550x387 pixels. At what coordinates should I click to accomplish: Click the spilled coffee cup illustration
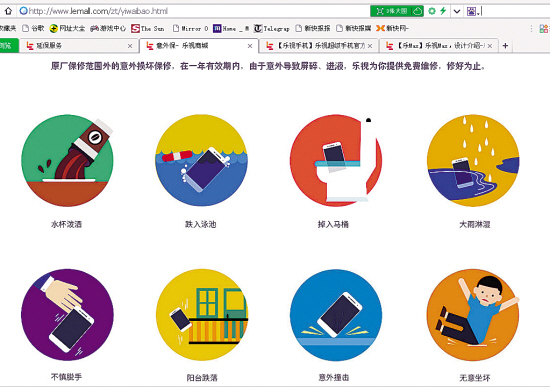[67, 160]
